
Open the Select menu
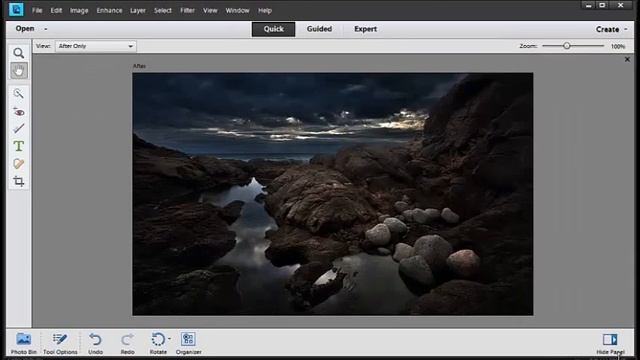coord(163,11)
